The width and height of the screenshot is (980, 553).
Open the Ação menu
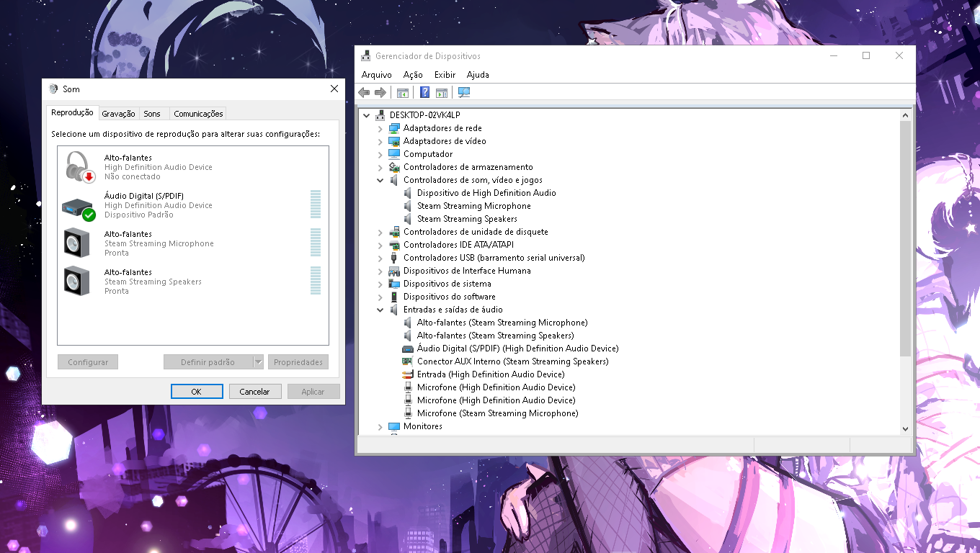pos(413,75)
